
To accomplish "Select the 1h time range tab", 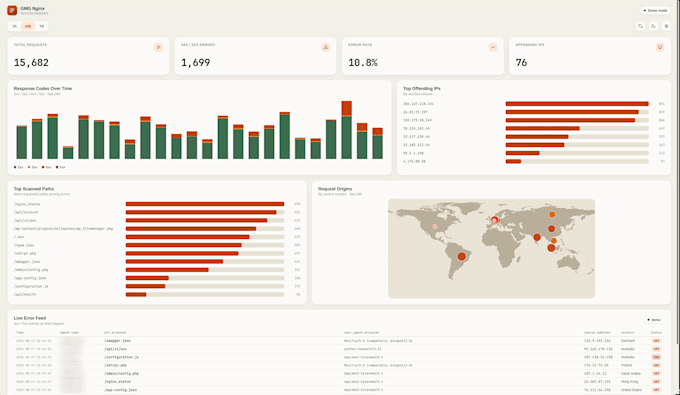I will click(x=14, y=26).
